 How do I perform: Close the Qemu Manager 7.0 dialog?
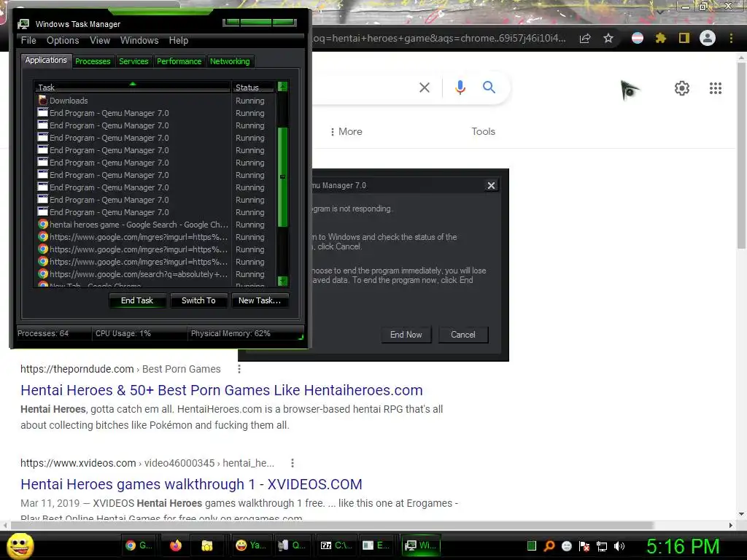[491, 185]
